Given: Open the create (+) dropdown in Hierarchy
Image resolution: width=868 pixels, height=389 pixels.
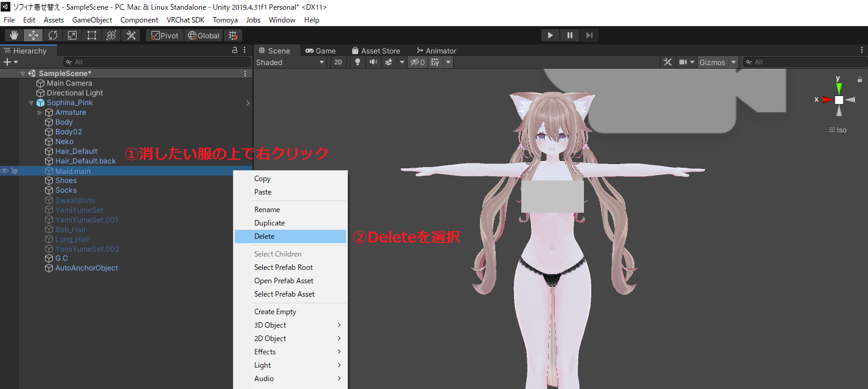Looking at the screenshot, I should pyautogui.click(x=10, y=62).
